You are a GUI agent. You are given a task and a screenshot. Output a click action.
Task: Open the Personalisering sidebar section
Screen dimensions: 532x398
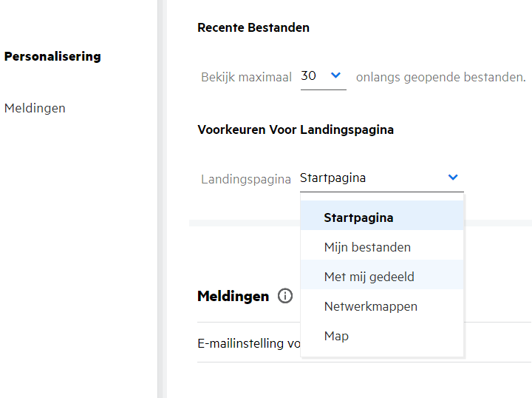click(x=52, y=56)
